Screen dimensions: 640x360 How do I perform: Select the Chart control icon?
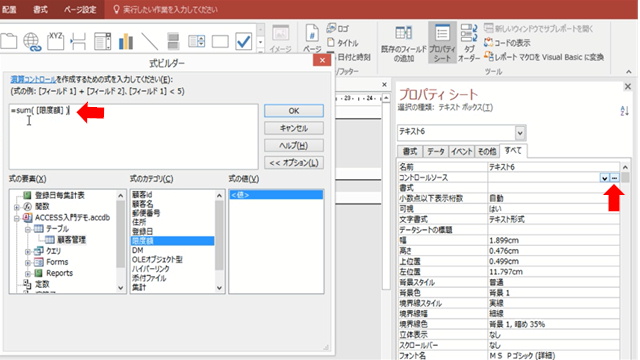pyautogui.click(x=126, y=42)
